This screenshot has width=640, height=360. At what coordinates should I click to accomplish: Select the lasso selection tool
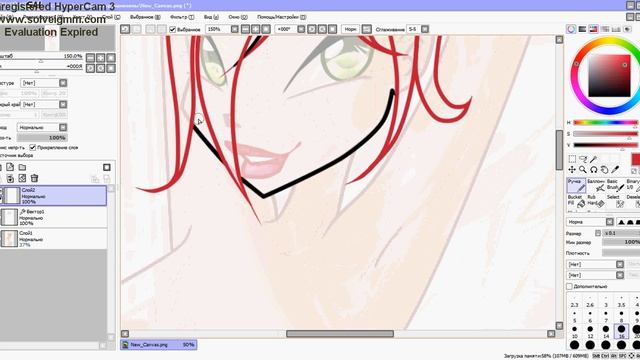coord(583,159)
